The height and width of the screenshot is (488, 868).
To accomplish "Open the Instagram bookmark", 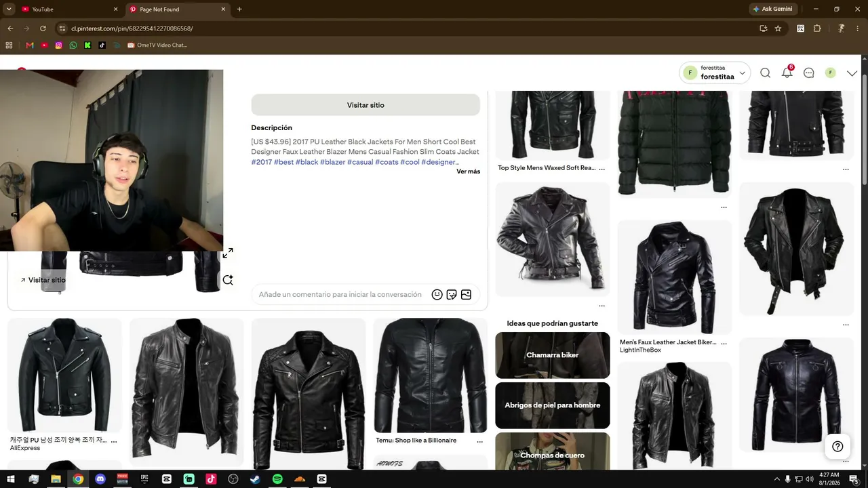I will [59, 45].
